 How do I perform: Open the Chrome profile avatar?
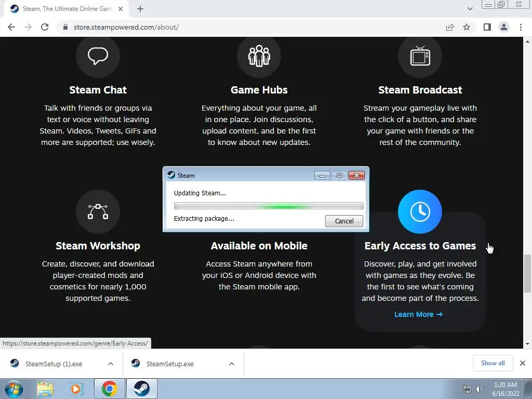coord(504,27)
